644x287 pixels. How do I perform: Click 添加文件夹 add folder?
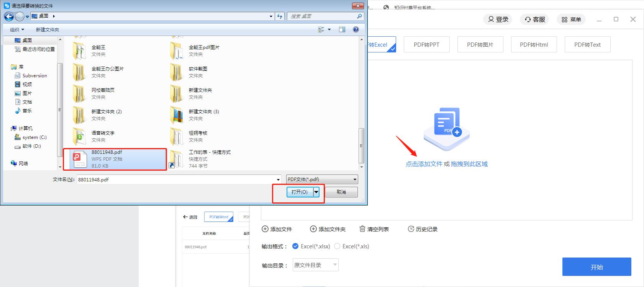point(328,229)
